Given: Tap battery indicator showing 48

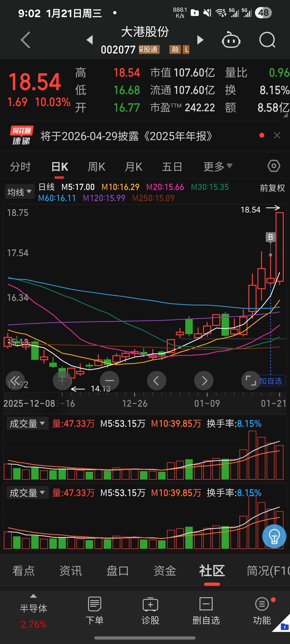Looking at the screenshot, I should [263, 12].
